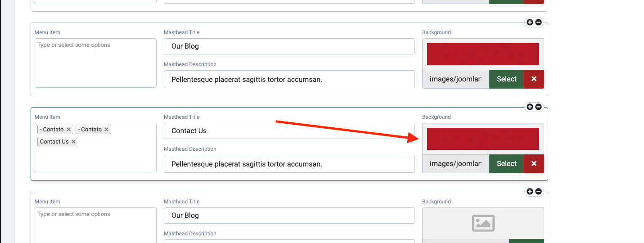Click the plus icon on the empty-background Our Blog row
Viewport: 644px width, 243px height.
coord(530,192)
